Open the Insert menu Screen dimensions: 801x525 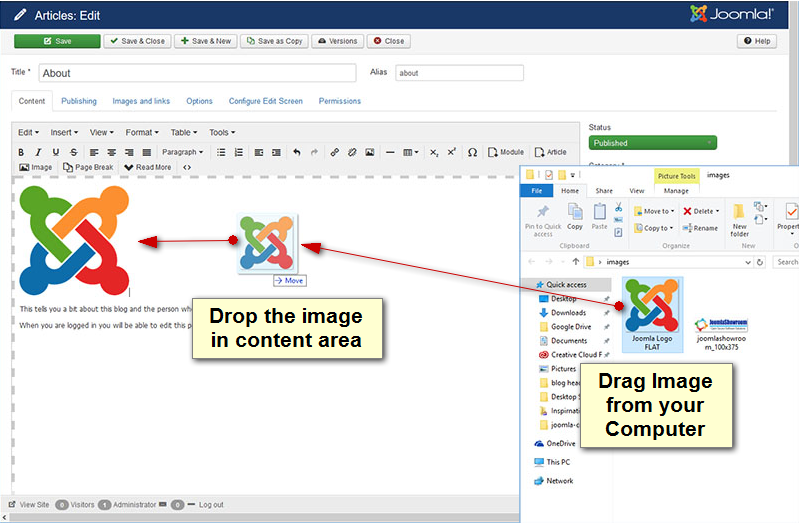pos(64,132)
